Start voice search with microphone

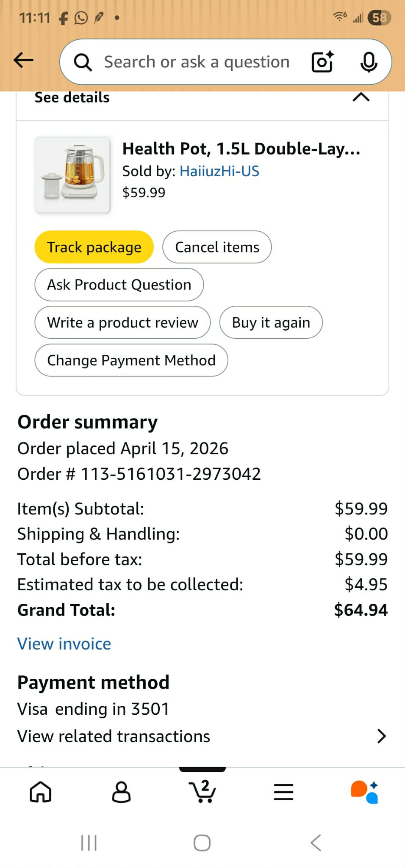point(369,62)
